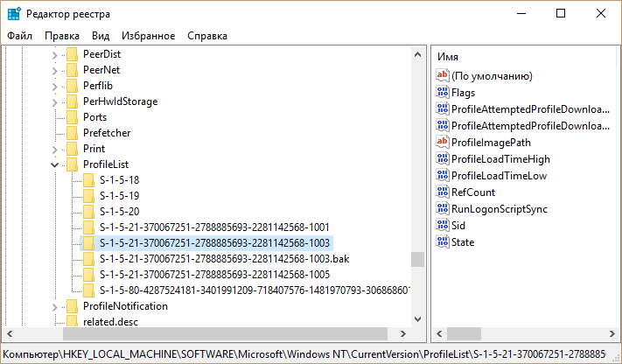This screenshot has height=364, width=622.
Task: Click the PerHwIdStorage folder icon
Action: [73, 101]
